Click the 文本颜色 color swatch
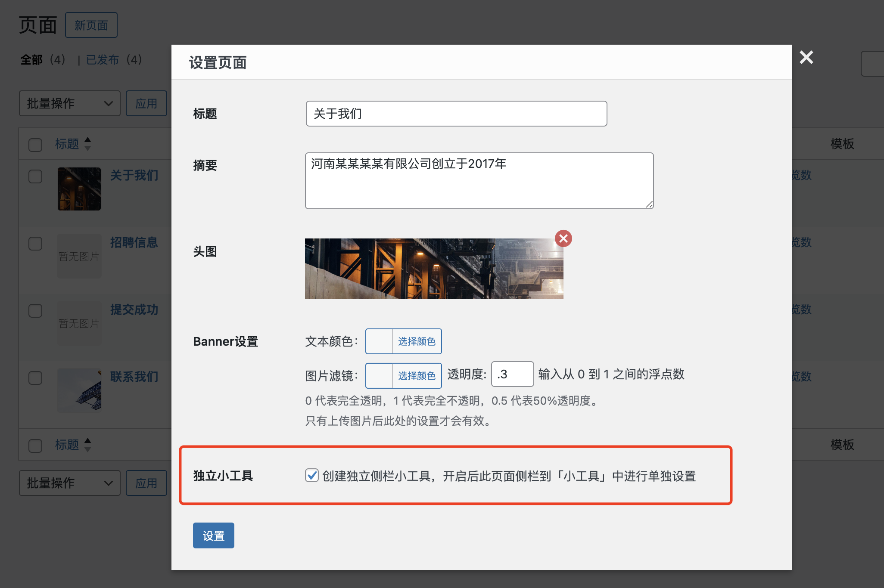The image size is (884, 588). point(379,341)
